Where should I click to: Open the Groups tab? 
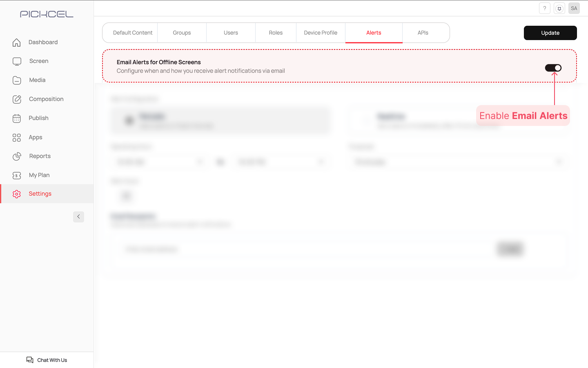click(x=182, y=33)
